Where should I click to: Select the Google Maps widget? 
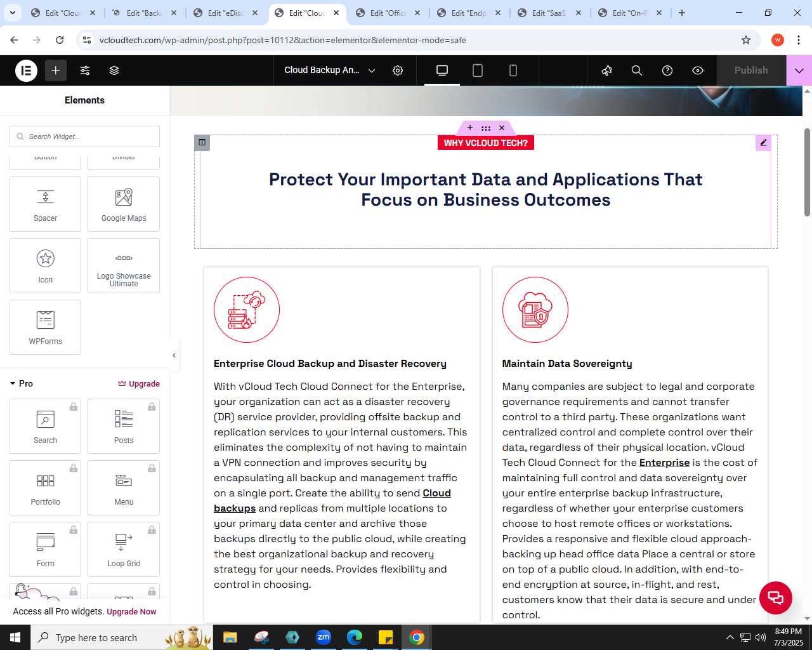tap(124, 204)
